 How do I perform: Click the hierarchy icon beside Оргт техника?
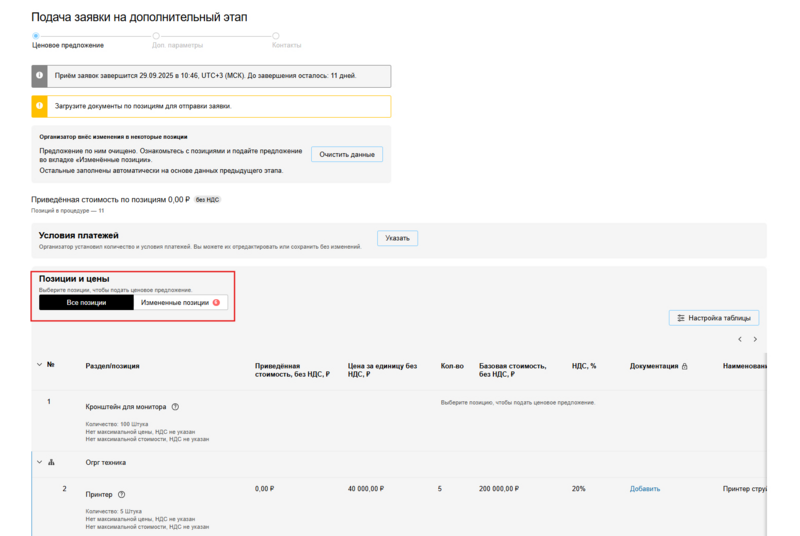click(x=52, y=462)
